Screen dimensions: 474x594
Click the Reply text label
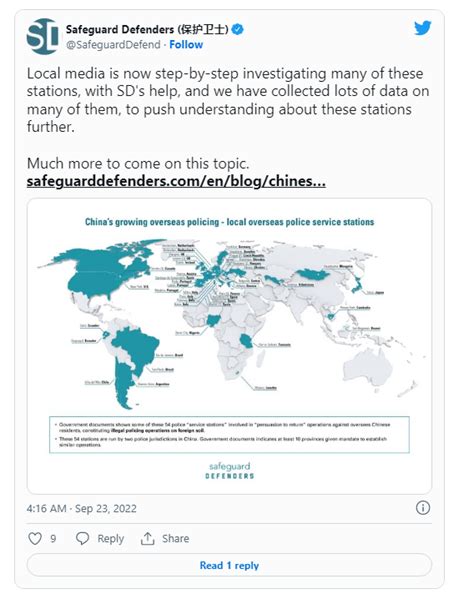point(111,539)
